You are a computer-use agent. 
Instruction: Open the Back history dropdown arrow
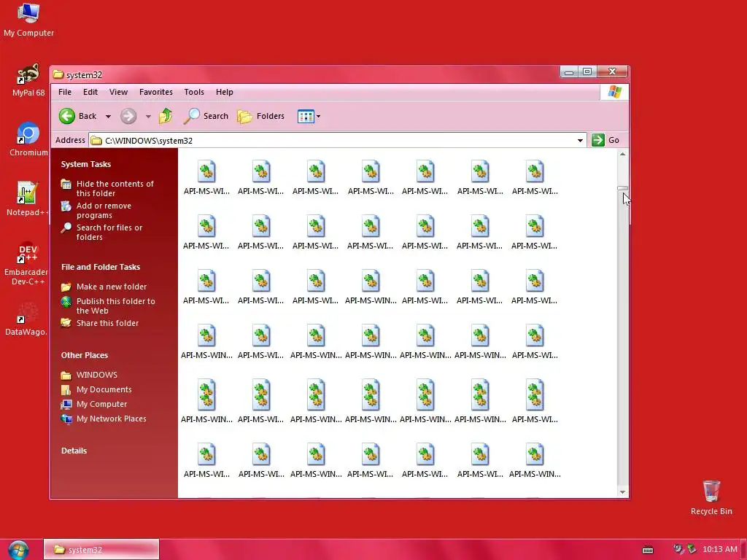pos(108,116)
